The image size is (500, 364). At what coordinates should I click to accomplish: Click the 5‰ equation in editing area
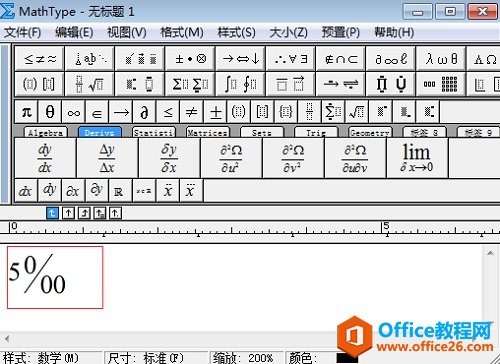pos(37,275)
